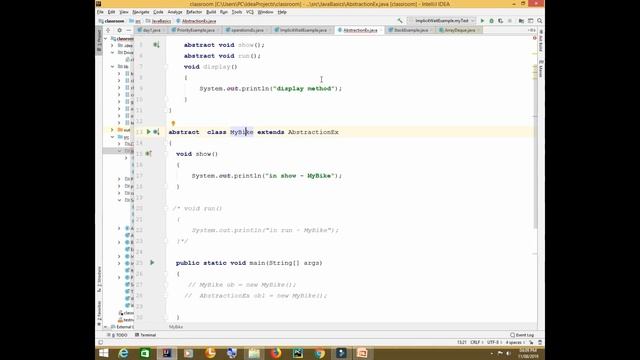640x360 pixels.
Task: Click overriding gutter icon beside void show()
Action: pos(149,154)
